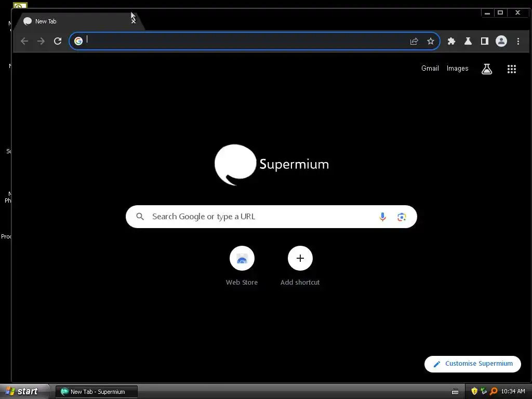Minimize the Supermium window
Viewport: 532px width, 399px height.
point(487,13)
